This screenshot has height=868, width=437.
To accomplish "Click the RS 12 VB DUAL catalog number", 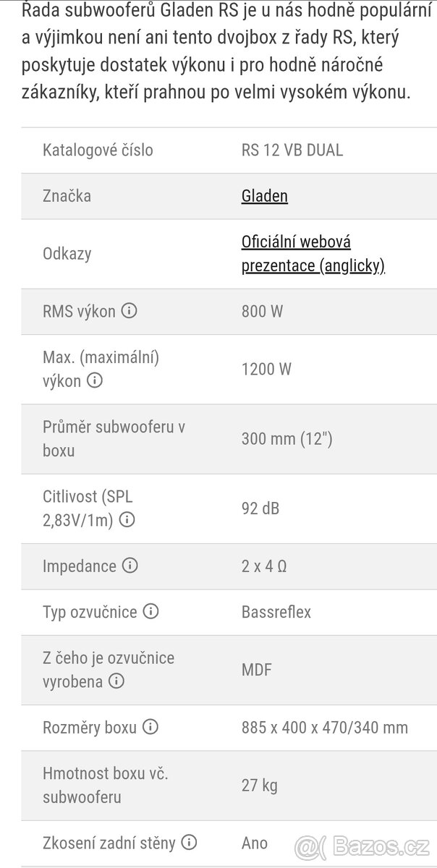I will point(292,150).
